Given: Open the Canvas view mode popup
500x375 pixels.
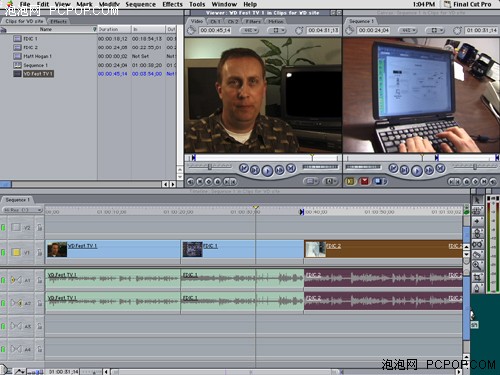Looking at the screenshot, I should click(436, 30).
